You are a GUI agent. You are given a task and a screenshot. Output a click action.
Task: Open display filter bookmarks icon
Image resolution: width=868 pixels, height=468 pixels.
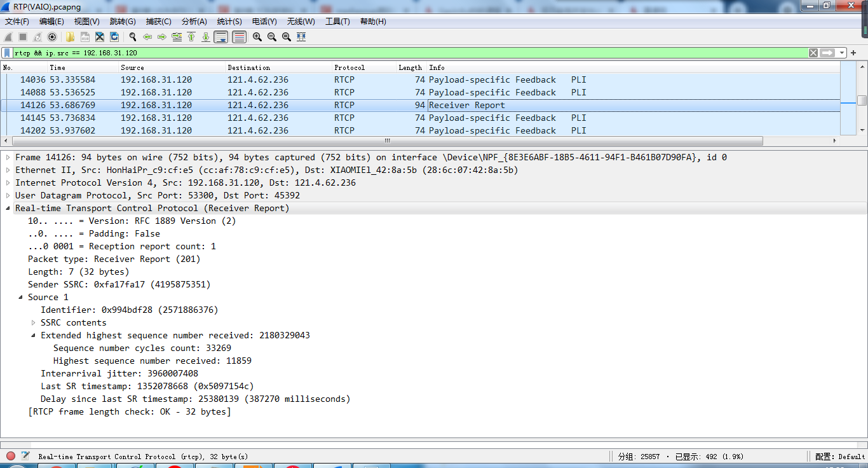click(7, 53)
